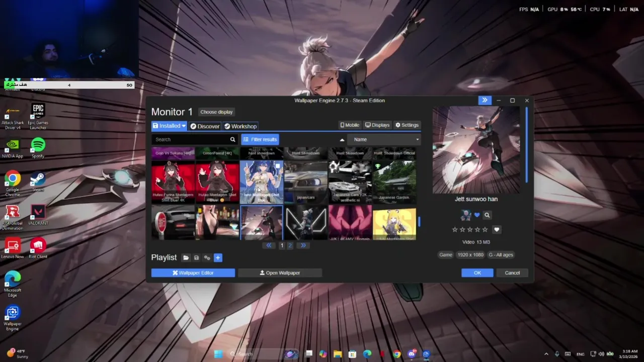The image size is (644, 362).
Task: Click Open Wallpaper button
Action: click(x=280, y=273)
